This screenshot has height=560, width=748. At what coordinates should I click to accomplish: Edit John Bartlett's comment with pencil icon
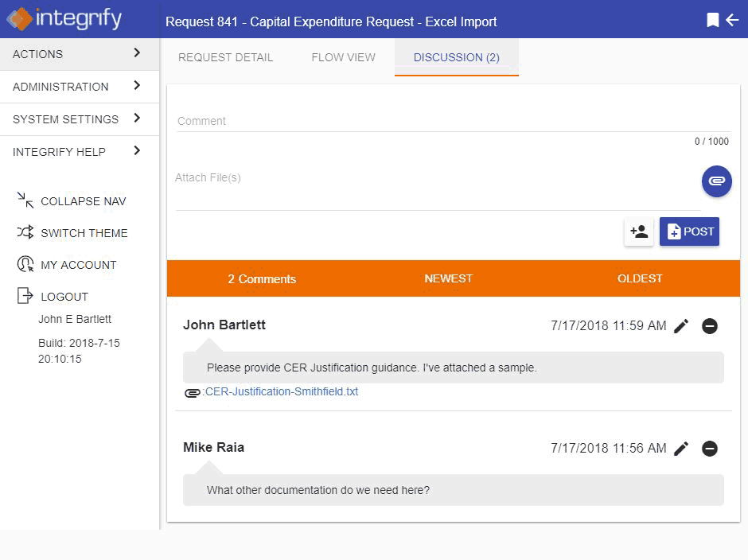pyautogui.click(x=680, y=325)
